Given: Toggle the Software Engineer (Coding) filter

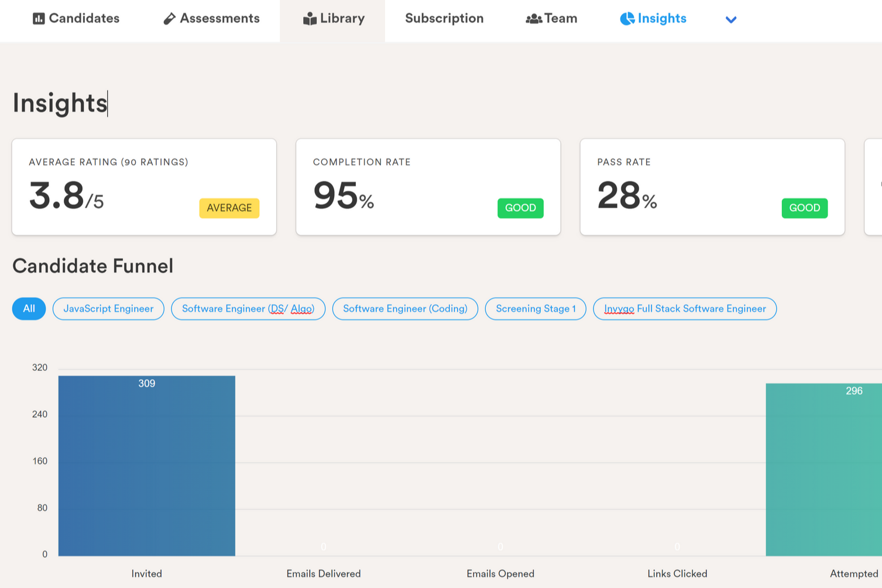Looking at the screenshot, I should (405, 308).
